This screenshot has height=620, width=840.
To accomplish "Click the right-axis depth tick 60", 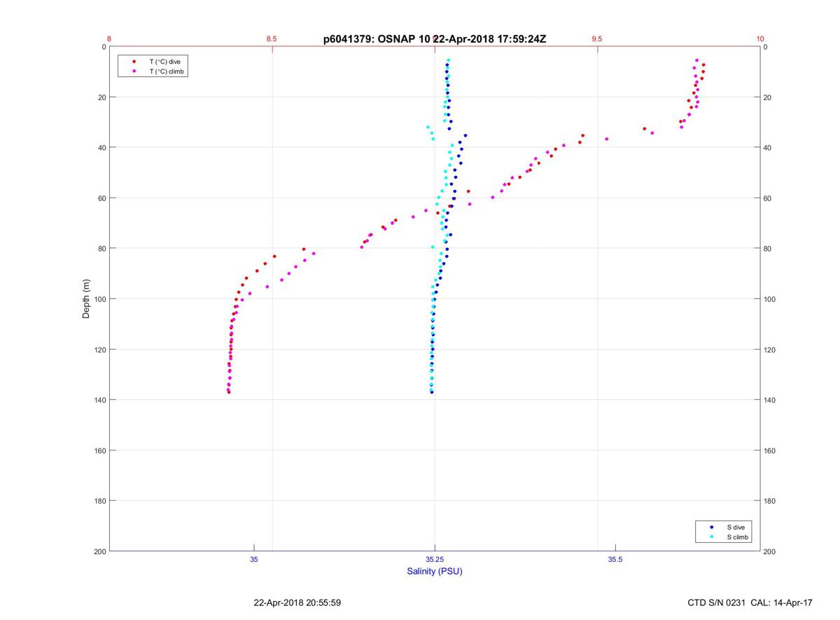I will coord(767,198).
